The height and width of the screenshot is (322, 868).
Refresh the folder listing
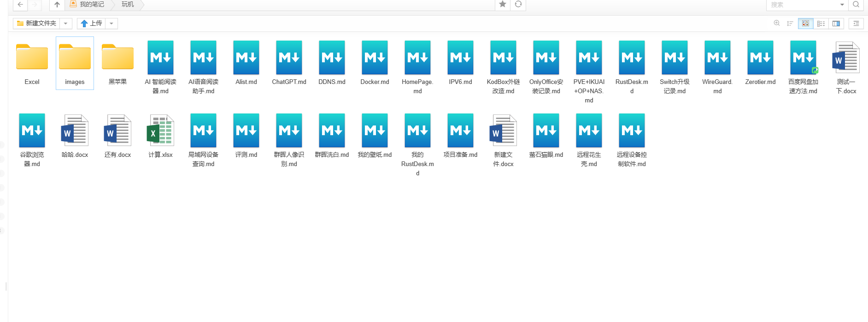[x=518, y=4]
